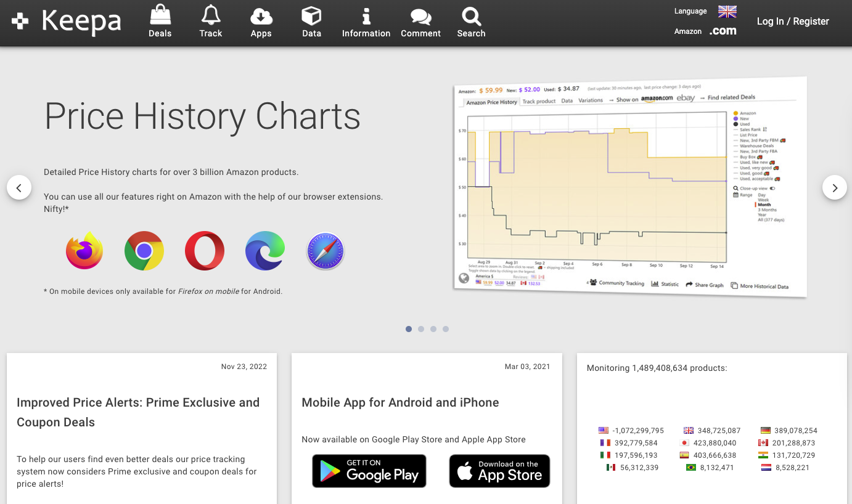
Task: Click the Chrome browser extension icon
Action: click(x=144, y=251)
